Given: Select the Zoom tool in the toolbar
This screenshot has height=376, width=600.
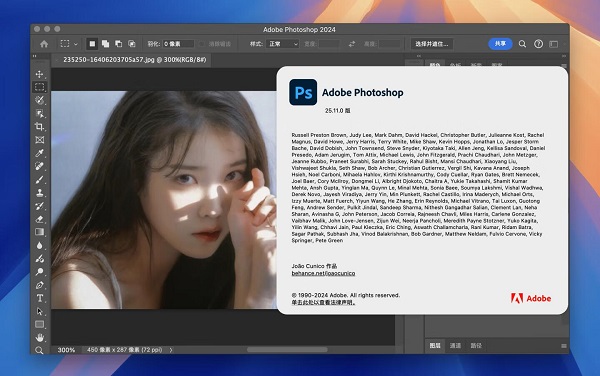Looking at the screenshot, I should [x=39, y=350].
